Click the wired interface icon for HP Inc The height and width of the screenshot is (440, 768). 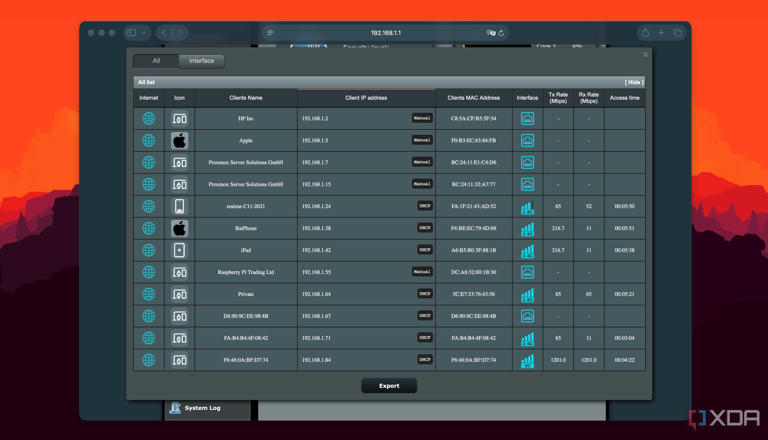click(527, 118)
